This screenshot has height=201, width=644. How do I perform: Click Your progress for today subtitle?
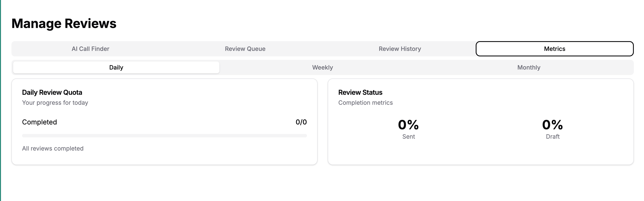(x=55, y=103)
